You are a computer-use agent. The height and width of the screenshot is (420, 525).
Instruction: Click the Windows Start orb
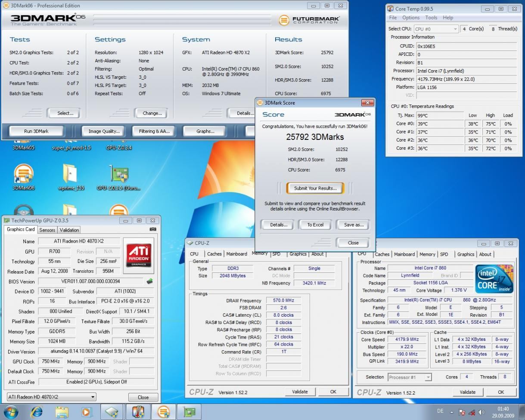click(x=11, y=412)
